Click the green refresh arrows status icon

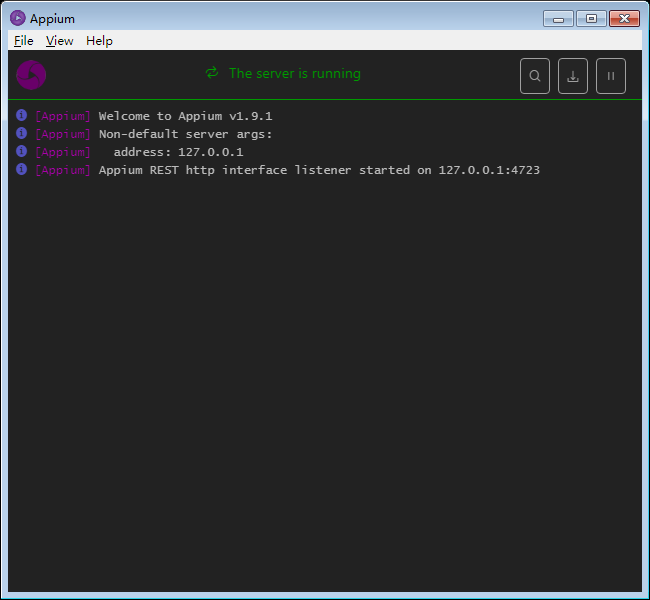(212, 73)
